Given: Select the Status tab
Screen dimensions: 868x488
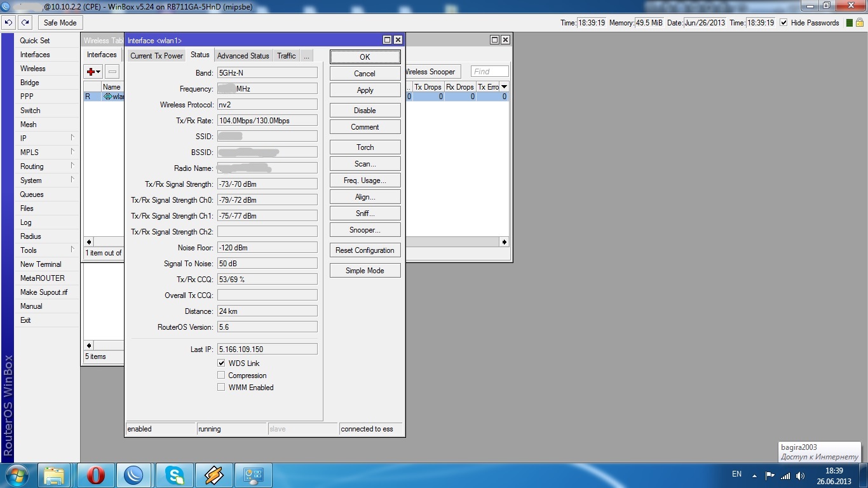Looking at the screenshot, I should 200,55.
